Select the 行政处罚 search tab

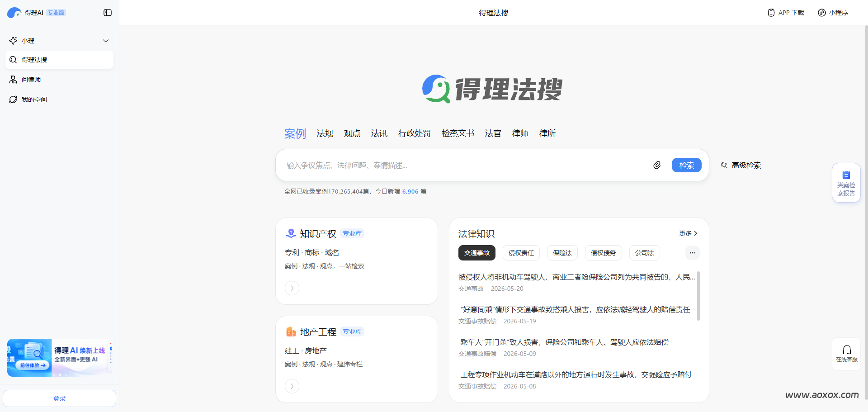click(415, 133)
